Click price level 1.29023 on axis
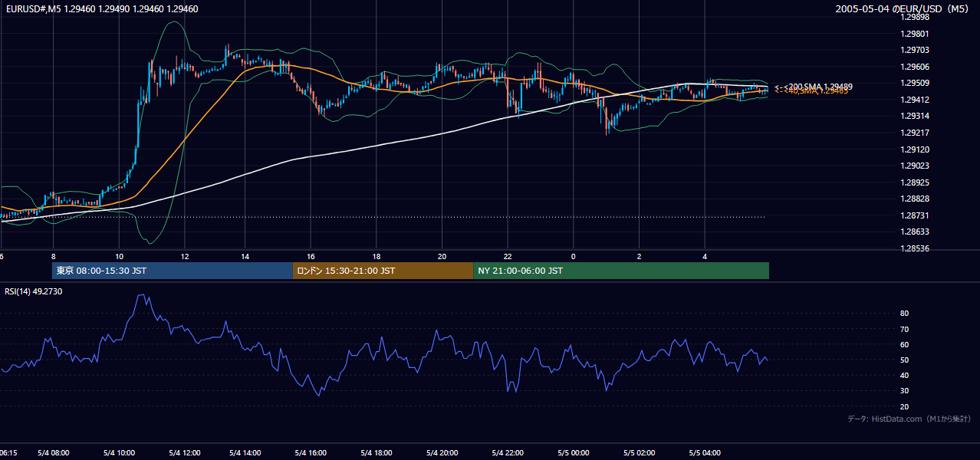Screen dimensions: 980x460 (x=914, y=166)
